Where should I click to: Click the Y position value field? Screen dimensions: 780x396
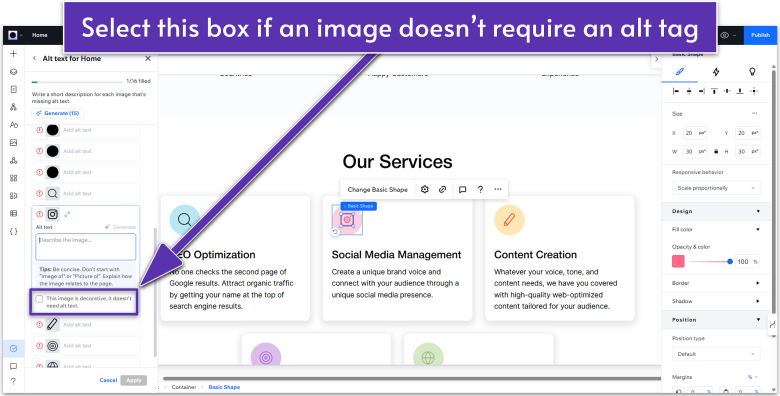(748, 133)
